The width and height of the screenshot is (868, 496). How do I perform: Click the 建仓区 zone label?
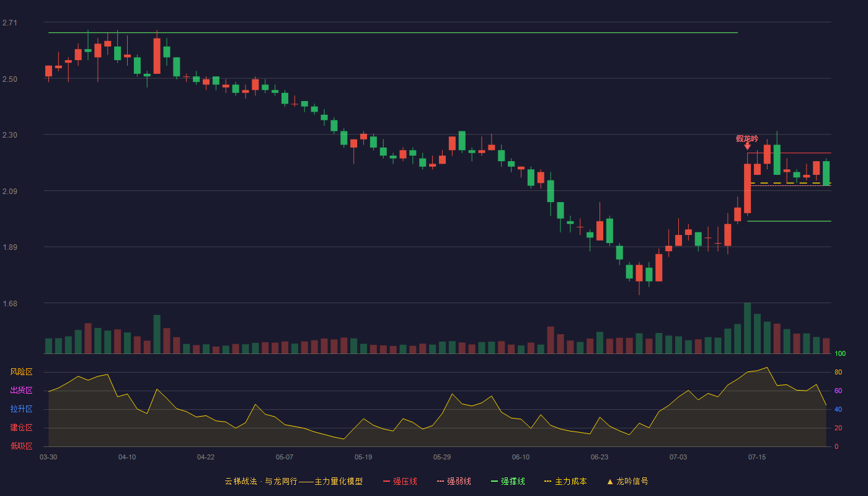click(x=21, y=428)
